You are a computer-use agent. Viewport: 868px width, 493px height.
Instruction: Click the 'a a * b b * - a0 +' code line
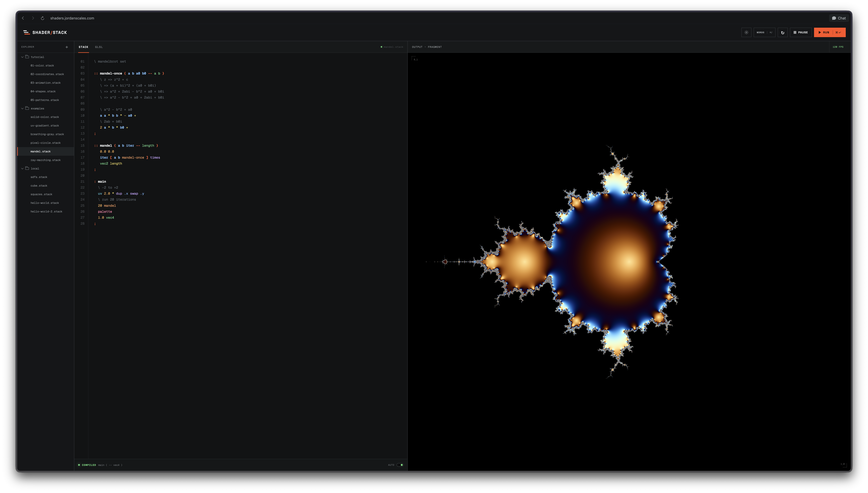click(118, 115)
